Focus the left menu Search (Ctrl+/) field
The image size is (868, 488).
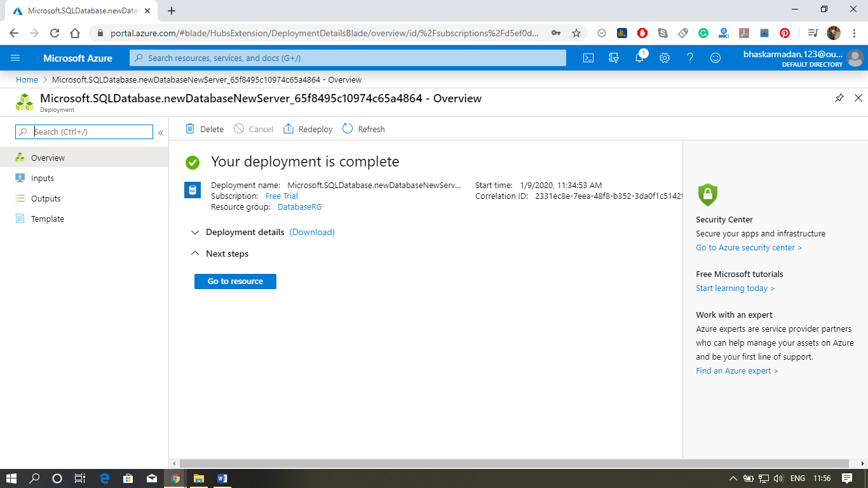coord(85,132)
